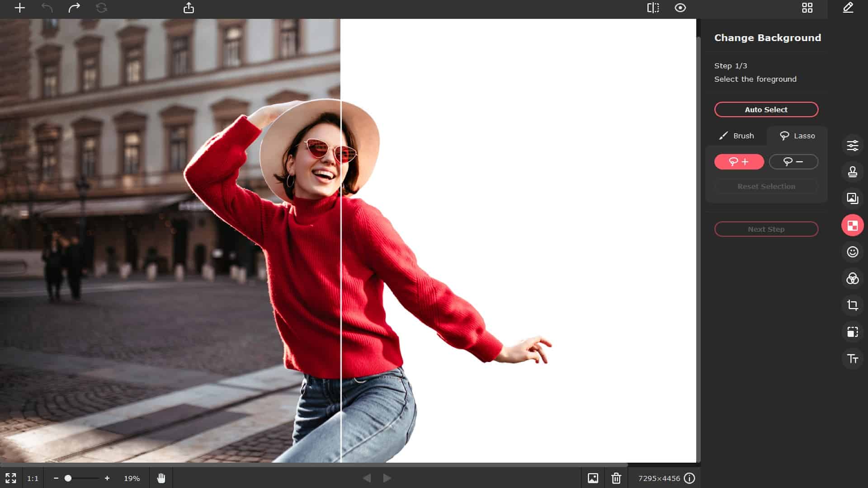
Task: Select the lasso subtract mode
Action: pos(793,162)
